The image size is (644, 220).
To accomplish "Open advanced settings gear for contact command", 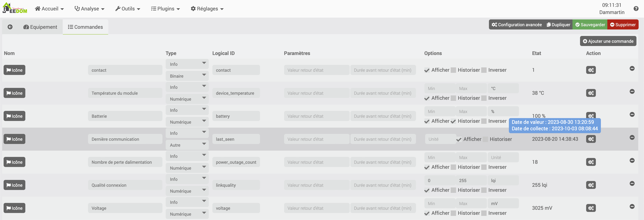I will coord(590,70).
